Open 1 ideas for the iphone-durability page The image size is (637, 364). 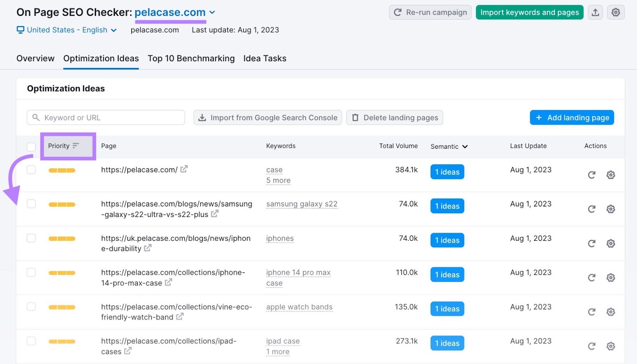tap(447, 240)
